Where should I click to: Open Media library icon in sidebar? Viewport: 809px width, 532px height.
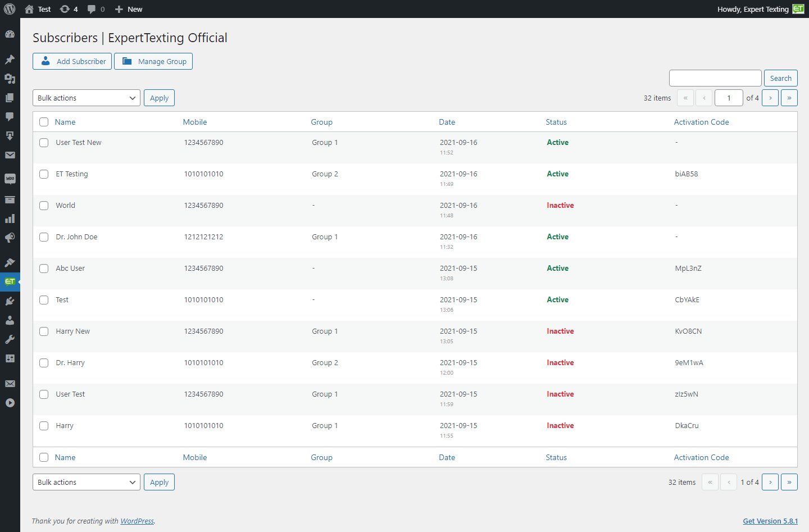pyautogui.click(x=10, y=79)
